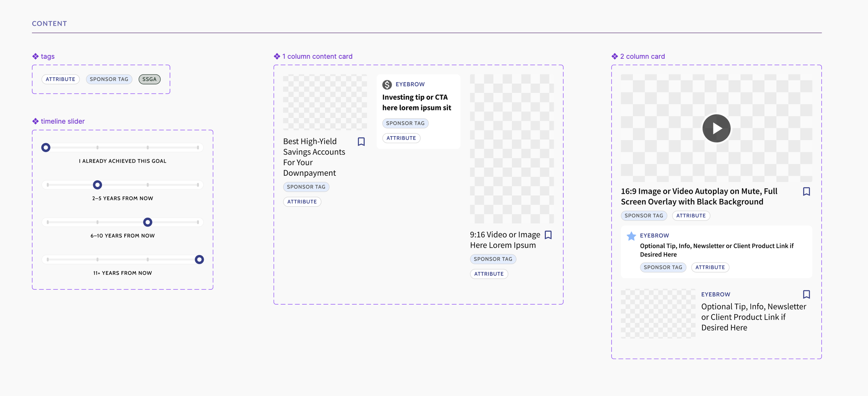Click the dollar sign eyebrow icon
Image resolution: width=868 pixels, height=396 pixels.
387,84
